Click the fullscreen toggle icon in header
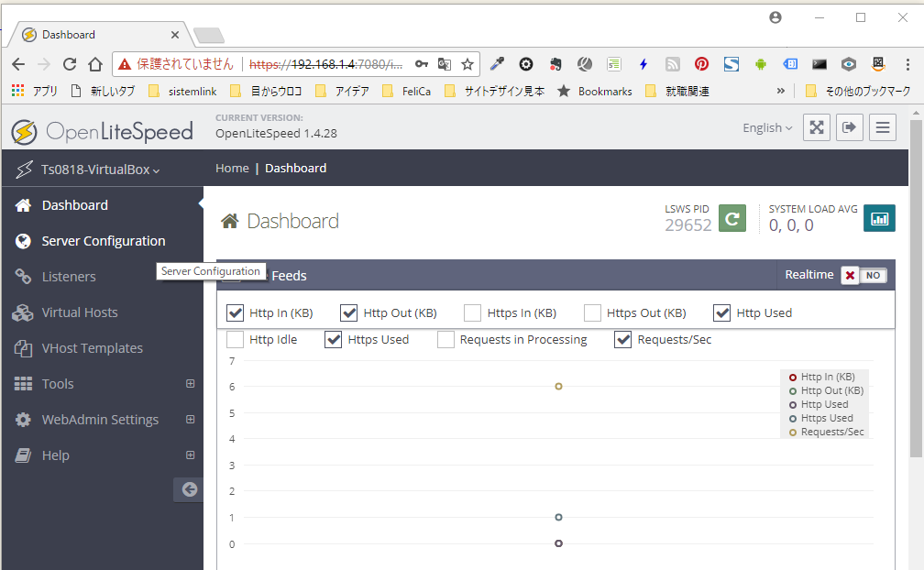This screenshot has height=570, width=924. click(817, 127)
